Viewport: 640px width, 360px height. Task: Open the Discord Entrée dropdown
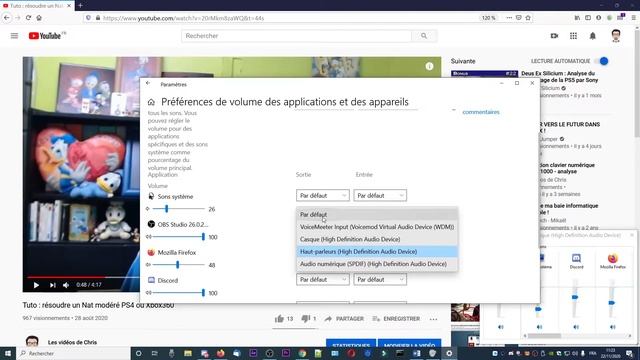coord(380,280)
